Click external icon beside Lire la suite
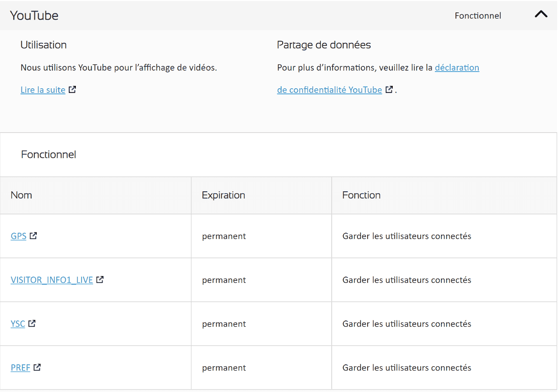 (72, 90)
